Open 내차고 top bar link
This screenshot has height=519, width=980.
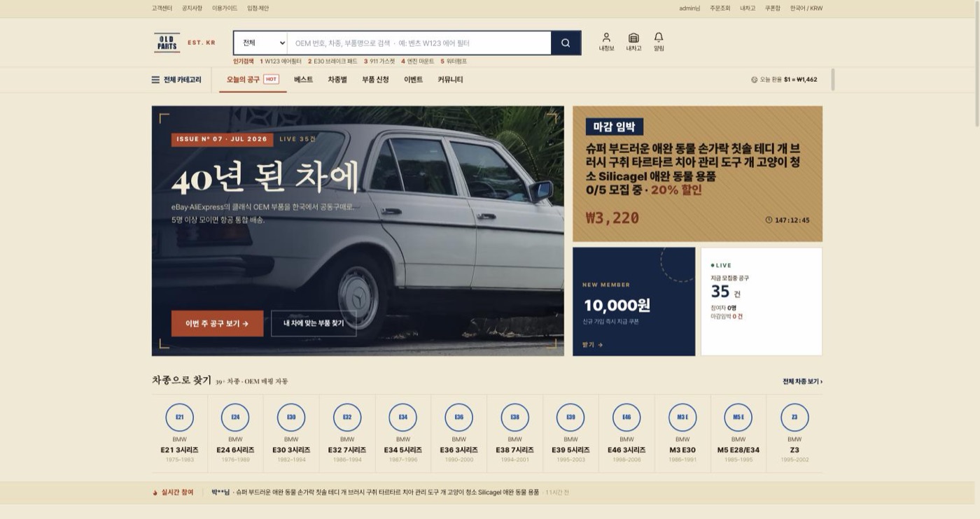click(748, 8)
